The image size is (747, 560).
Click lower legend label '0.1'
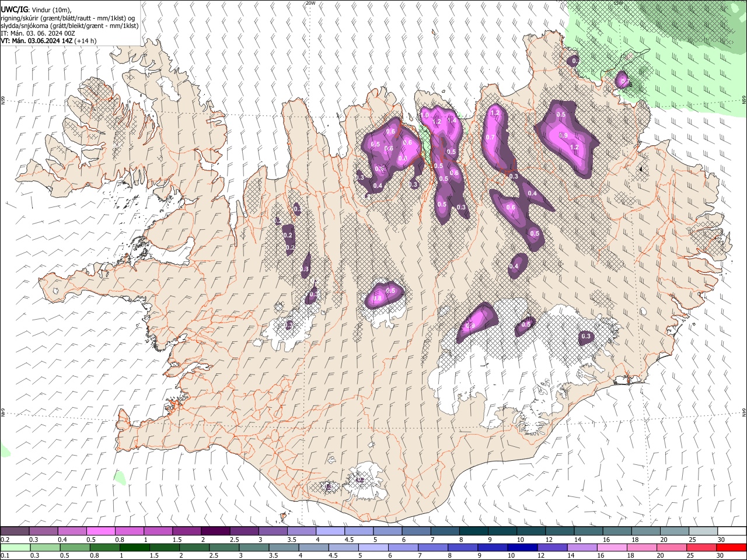(5, 556)
